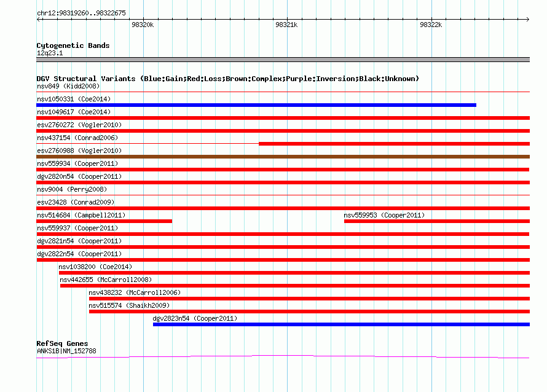The image size is (547, 392).
Task: Select the dgv2823n54 (Cooper2011) variant label
Action: point(195,318)
